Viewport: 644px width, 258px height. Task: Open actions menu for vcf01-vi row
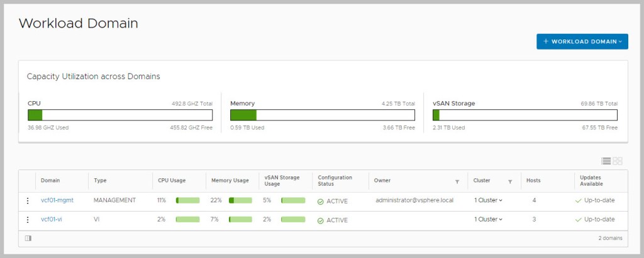click(x=28, y=220)
